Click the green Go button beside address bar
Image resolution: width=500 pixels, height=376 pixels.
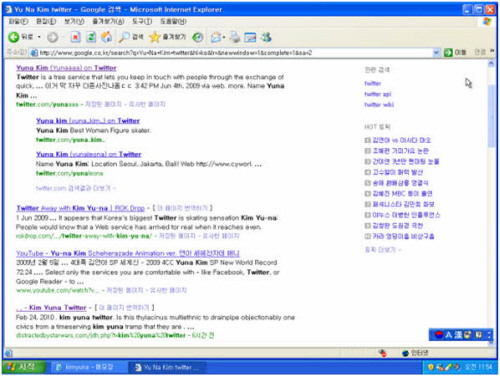[x=455, y=52]
